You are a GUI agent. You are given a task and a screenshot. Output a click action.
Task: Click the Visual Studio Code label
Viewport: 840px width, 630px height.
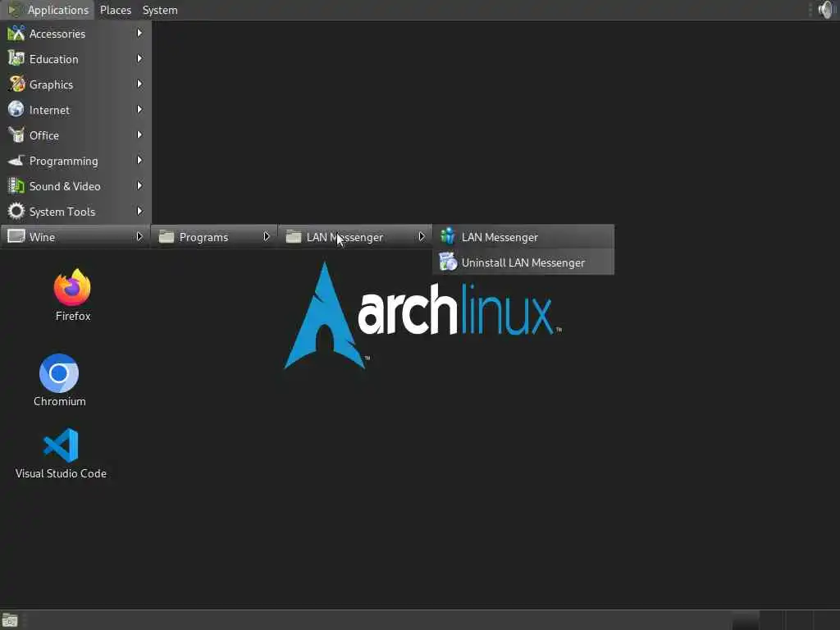pyautogui.click(x=61, y=473)
